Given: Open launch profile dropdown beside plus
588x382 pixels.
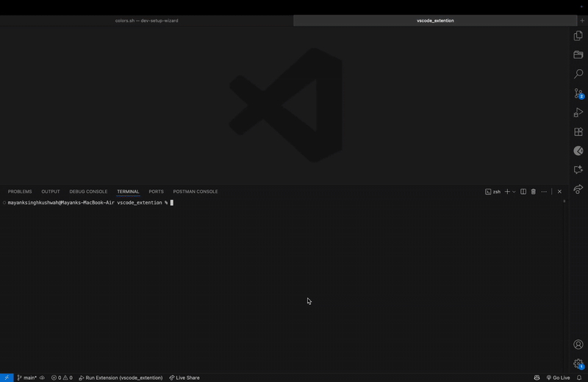Looking at the screenshot, I should (514, 192).
